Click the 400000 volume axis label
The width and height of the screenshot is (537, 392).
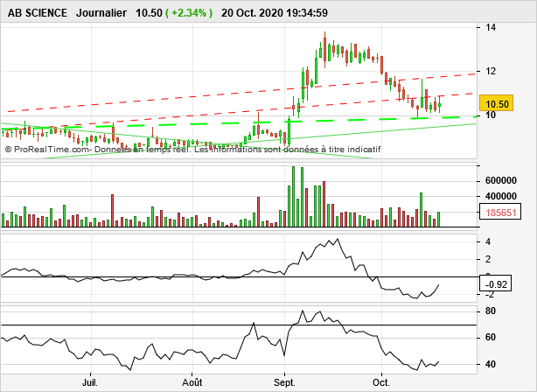[500, 196]
